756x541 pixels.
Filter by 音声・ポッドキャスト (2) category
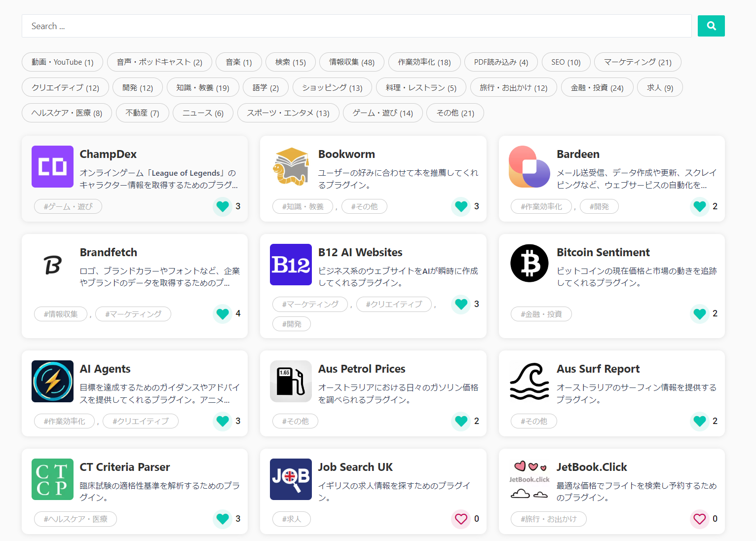(x=159, y=62)
